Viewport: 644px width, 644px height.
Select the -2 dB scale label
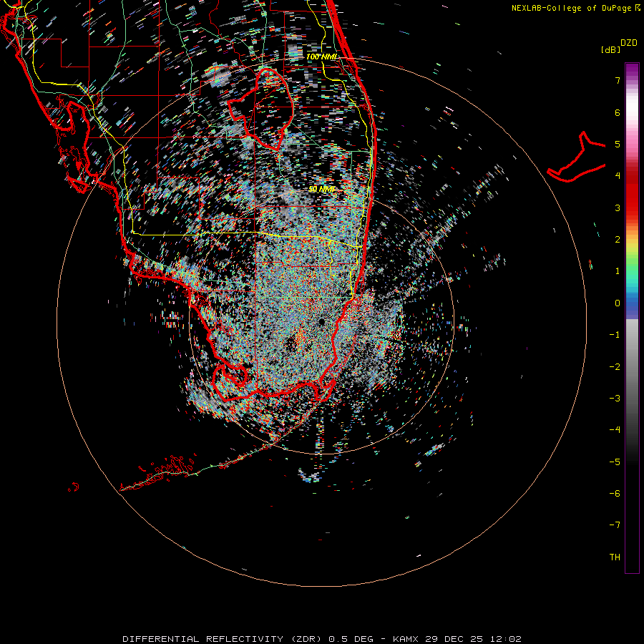tap(615, 367)
